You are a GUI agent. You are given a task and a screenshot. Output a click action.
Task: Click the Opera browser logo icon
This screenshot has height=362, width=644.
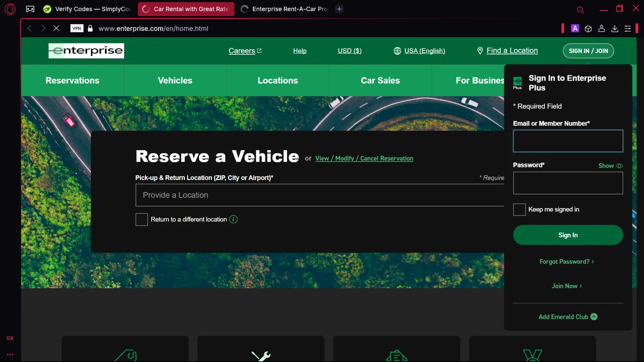10,9
